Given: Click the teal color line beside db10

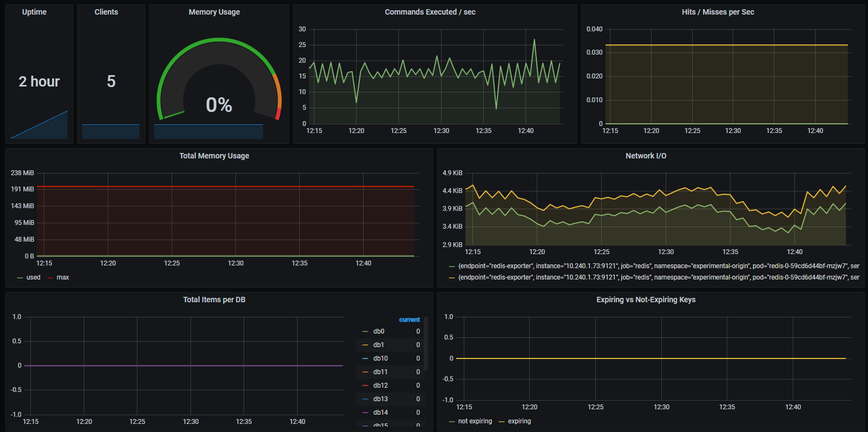Looking at the screenshot, I should tap(365, 358).
